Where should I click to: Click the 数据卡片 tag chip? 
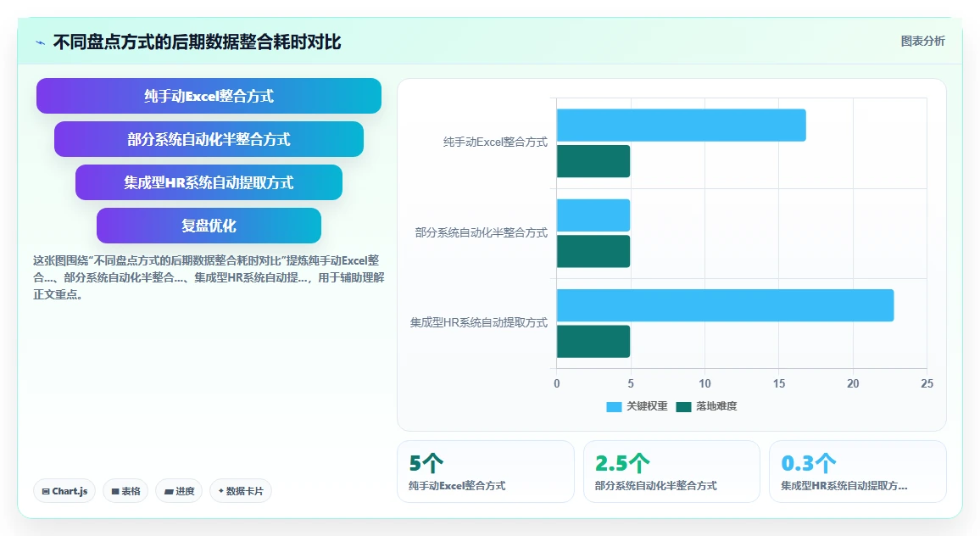tap(241, 491)
